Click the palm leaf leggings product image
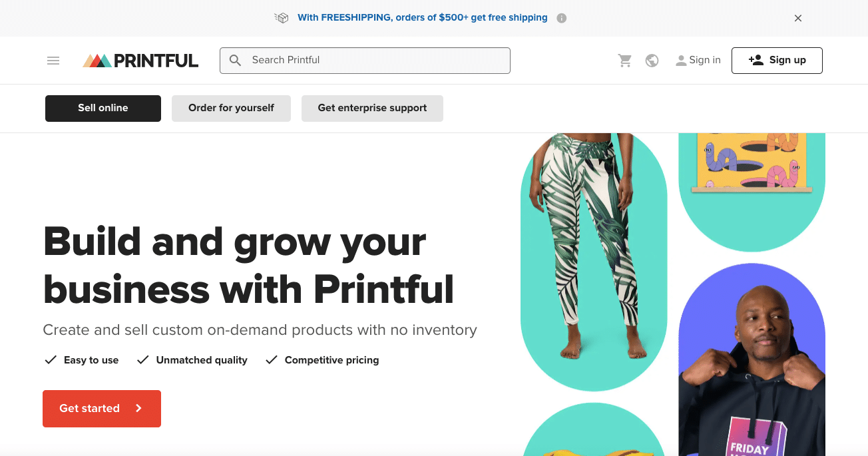 pos(593,260)
